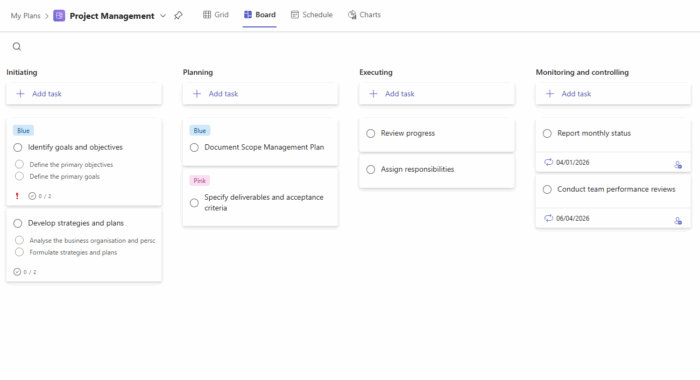Screen dimensions: 700x380
Task: Check off Define the primary objectives
Action: coord(19,164)
